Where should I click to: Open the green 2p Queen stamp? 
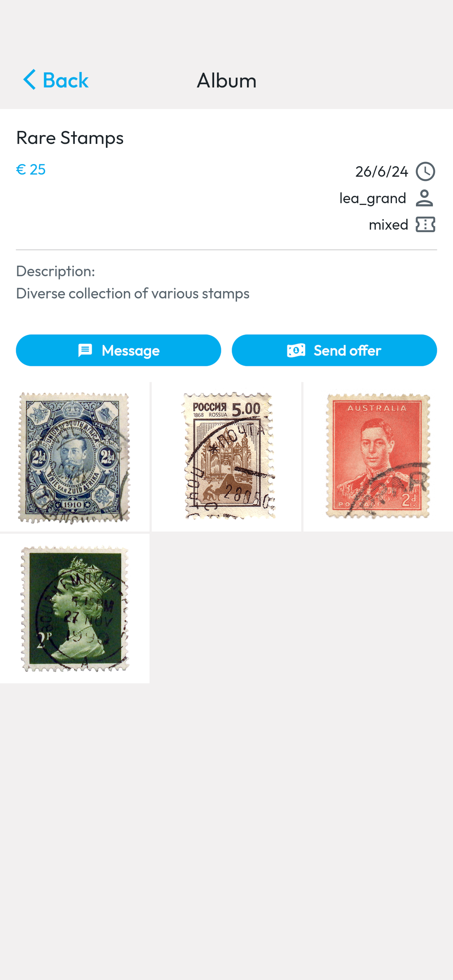(x=74, y=608)
